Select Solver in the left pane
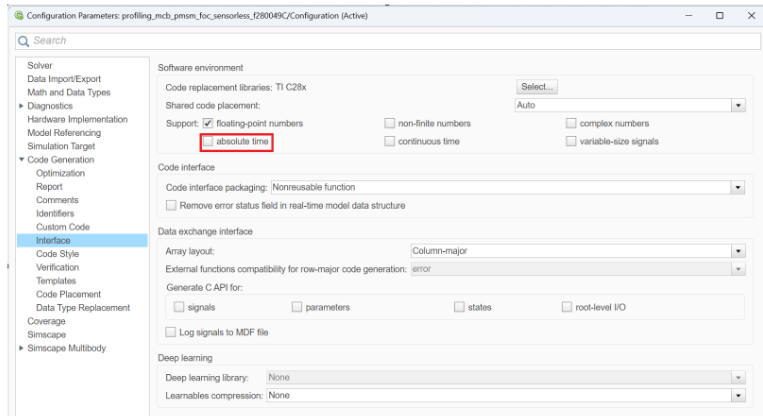The width and height of the screenshot is (763, 416). 40,66
